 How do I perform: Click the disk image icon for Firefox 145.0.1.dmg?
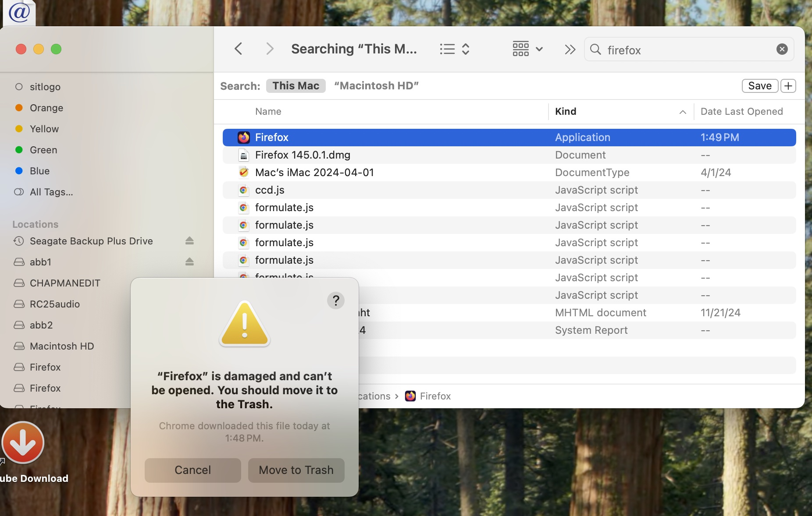tap(244, 155)
